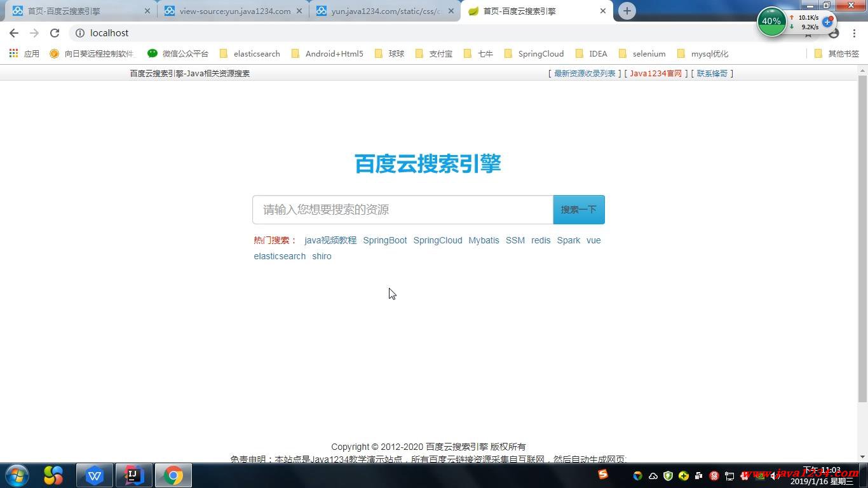This screenshot has height=488, width=868.
Task: Open the Windows Start menu
Action: click(x=17, y=475)
